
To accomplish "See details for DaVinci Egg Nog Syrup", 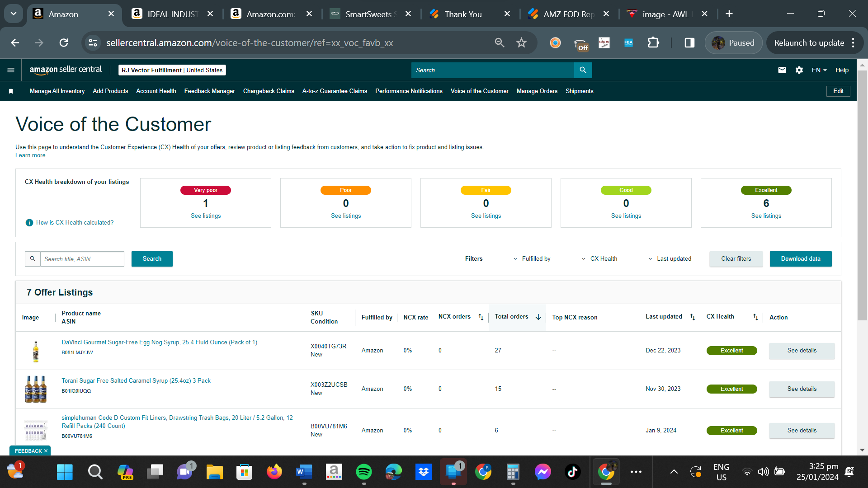I will tap(802, 351).
